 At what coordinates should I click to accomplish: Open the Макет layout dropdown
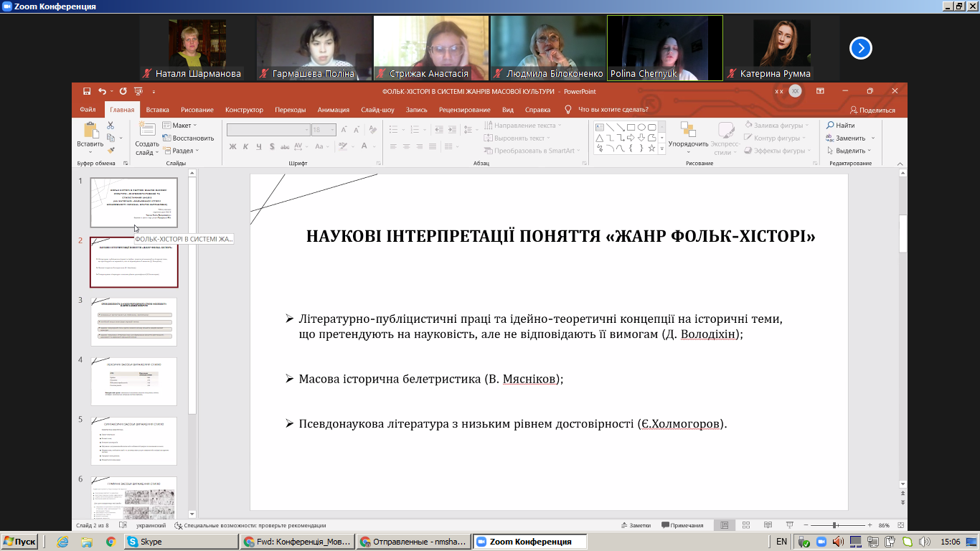[x=181, y=126]
